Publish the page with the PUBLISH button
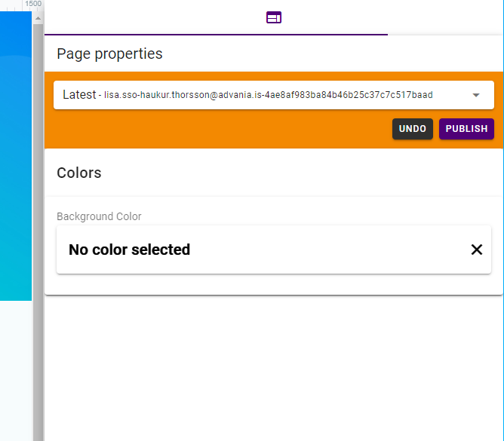 point(466,129)
